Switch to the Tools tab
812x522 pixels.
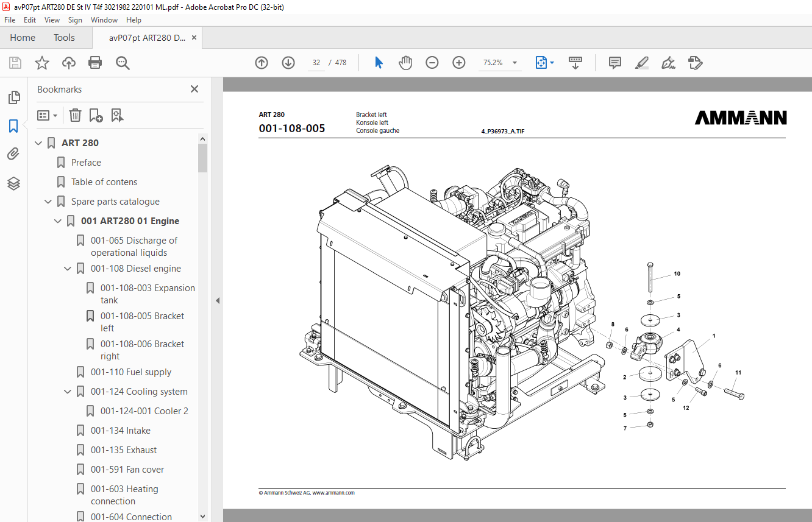coord(64,38)
